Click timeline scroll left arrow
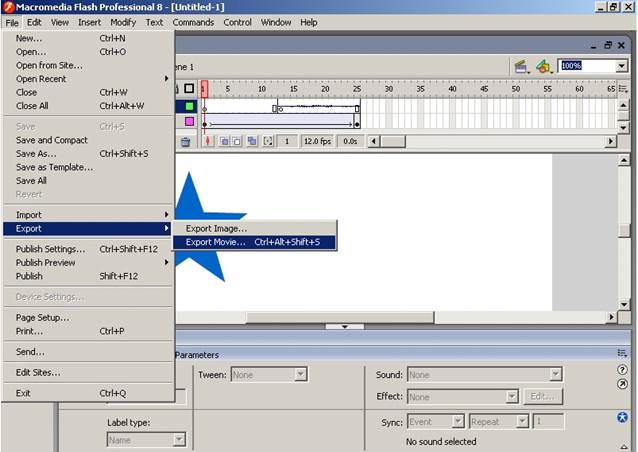The height and width of the screenshot is (452, 638). click(374, 141)
